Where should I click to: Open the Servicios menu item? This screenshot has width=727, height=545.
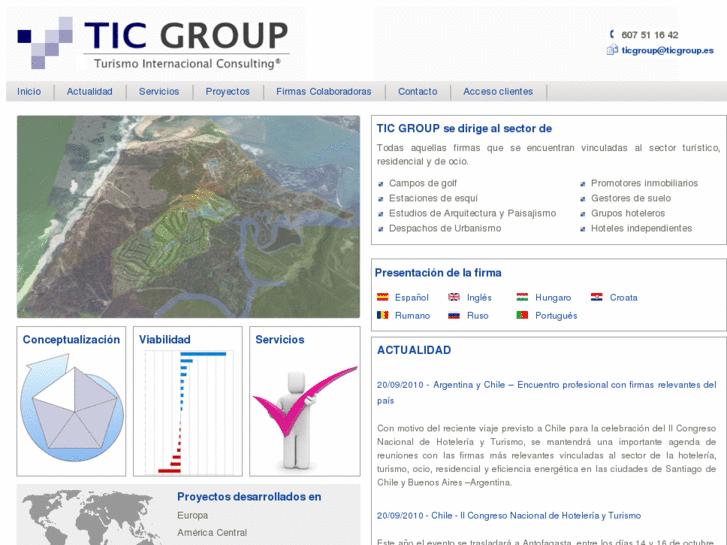(159, 91)
